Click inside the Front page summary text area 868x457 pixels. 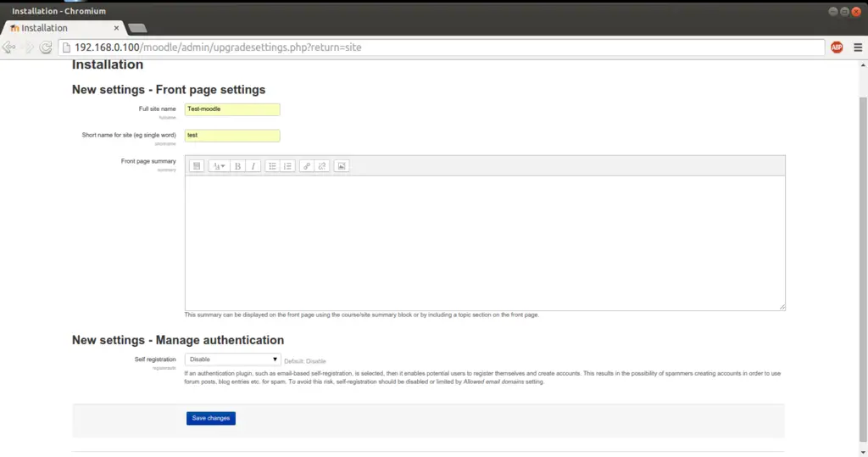pos(485,242)
